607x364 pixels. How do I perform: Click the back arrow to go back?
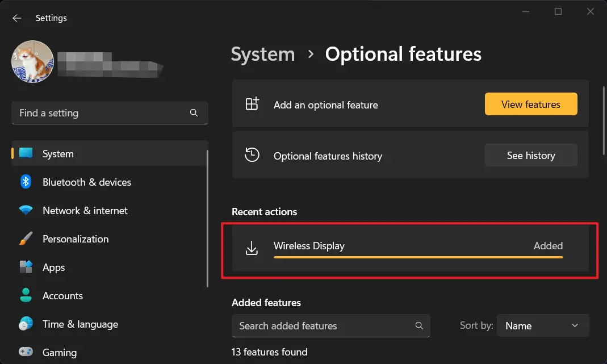coord(16,18)
